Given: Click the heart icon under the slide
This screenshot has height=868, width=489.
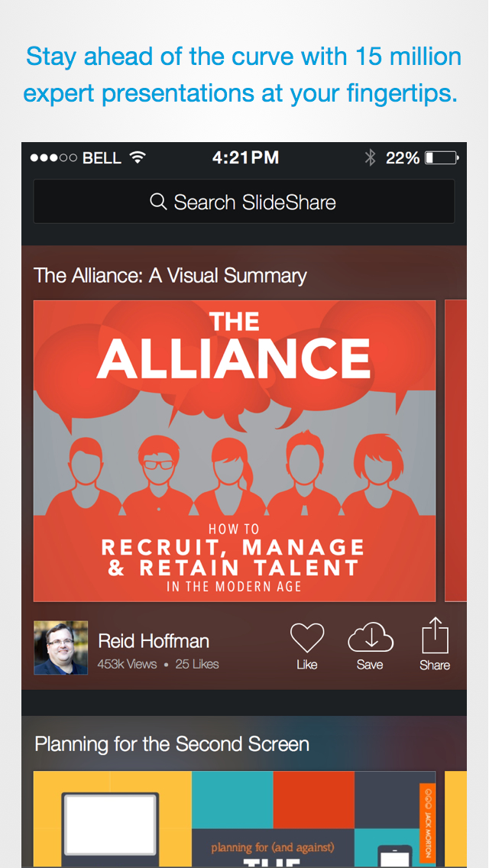Looking at the screenshot, I should pos(307,636).
